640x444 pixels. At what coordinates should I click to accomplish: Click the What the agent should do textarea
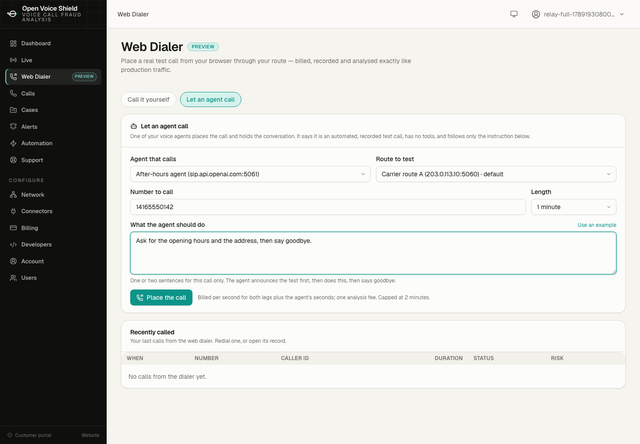[373, 253]
